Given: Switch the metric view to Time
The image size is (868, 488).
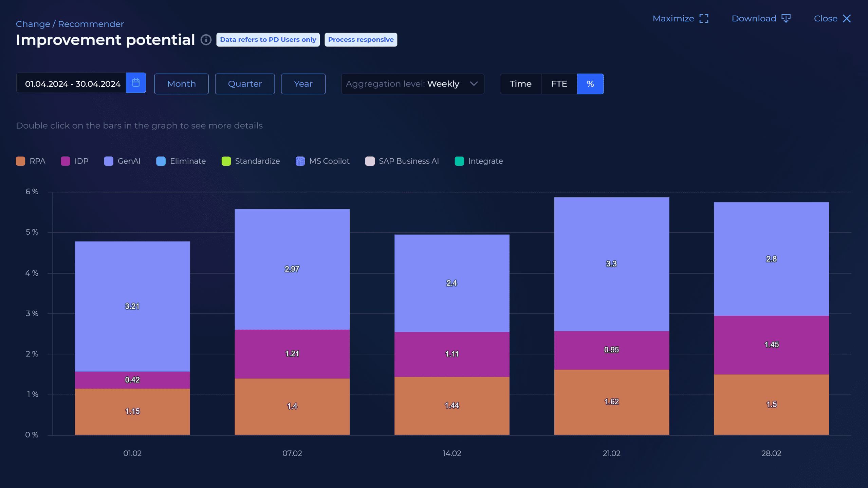Looking at the screenshot, I should 520,83.
